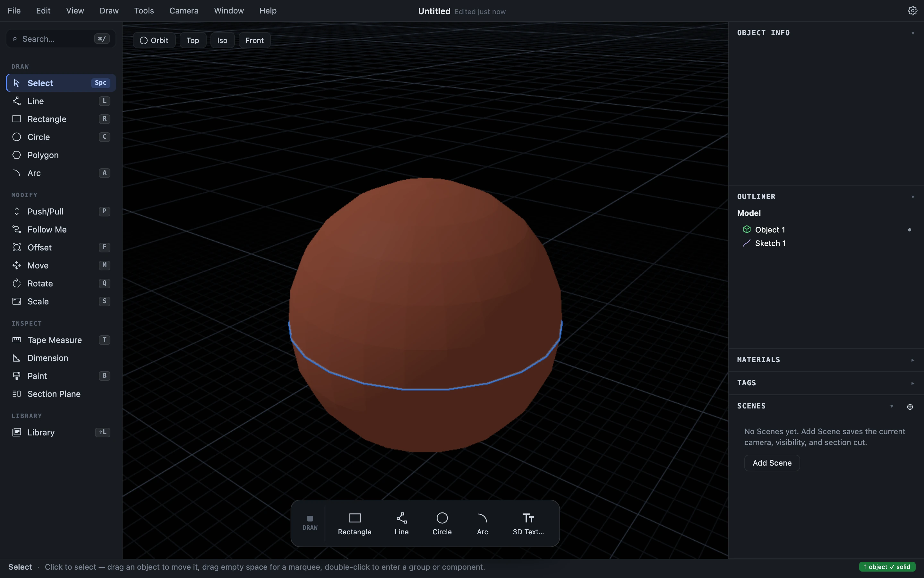
Task: Activate the Select tool in sidebar
Action: click(61, 83)
